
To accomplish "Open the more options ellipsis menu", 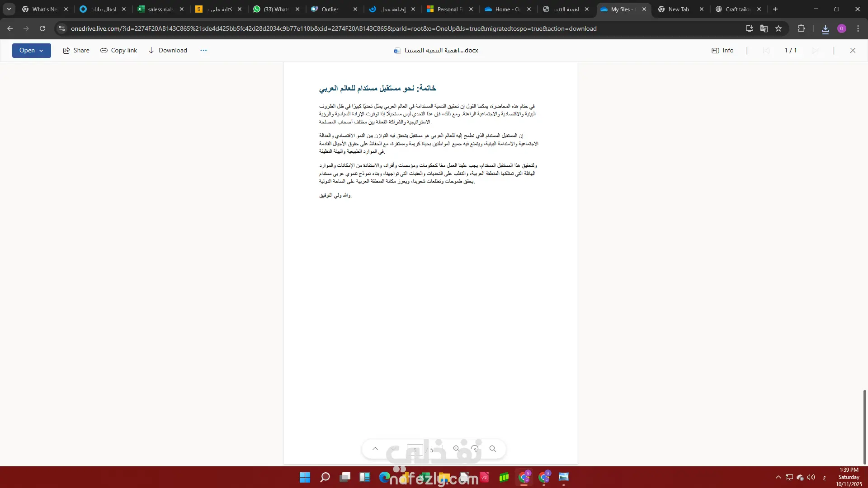I will tap(203, 50).
